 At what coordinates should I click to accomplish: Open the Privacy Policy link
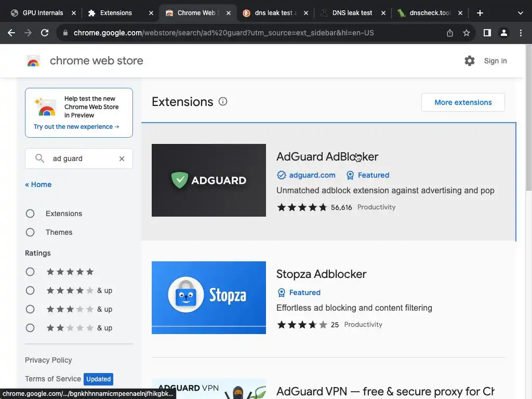(48, 360)
